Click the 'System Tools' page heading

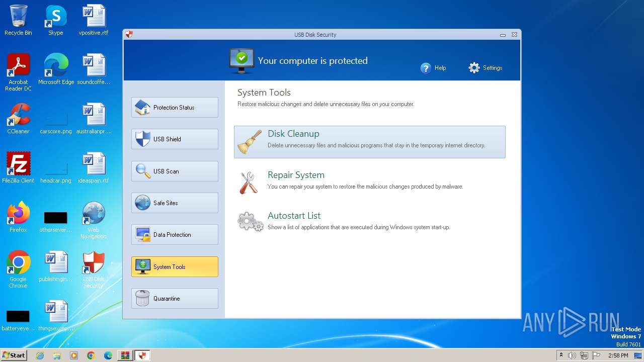(x=264, y=93)
